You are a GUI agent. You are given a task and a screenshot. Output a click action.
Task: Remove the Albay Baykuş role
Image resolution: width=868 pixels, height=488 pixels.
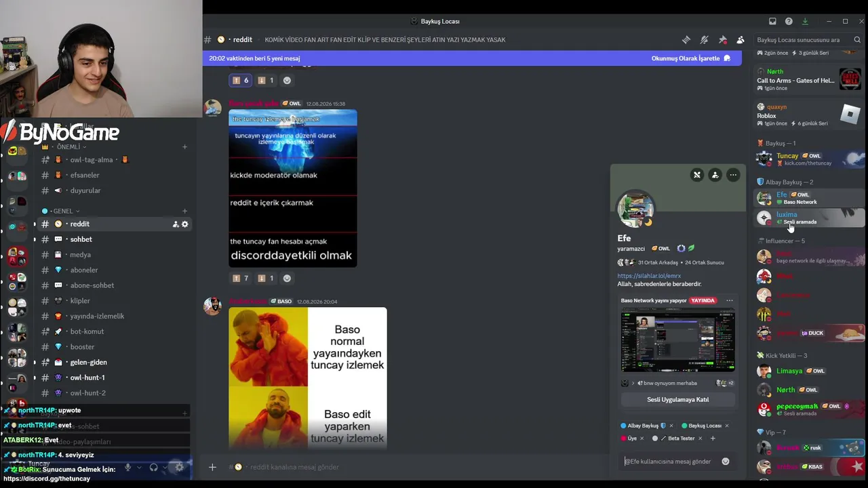coord(671,426)
